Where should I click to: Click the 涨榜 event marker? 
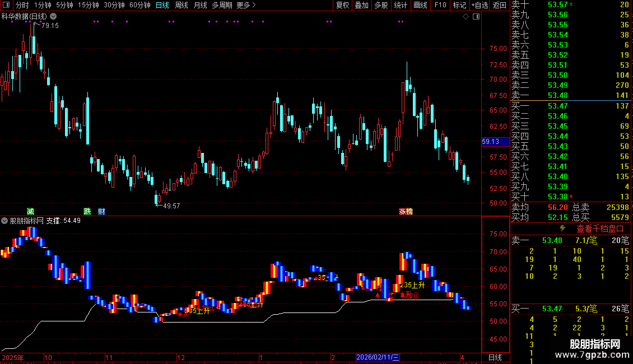pyautogui.click(x=406, y=212)
